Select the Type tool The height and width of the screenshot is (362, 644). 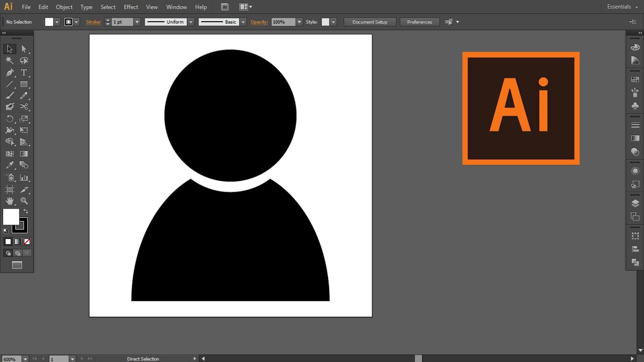pos(24,72)
